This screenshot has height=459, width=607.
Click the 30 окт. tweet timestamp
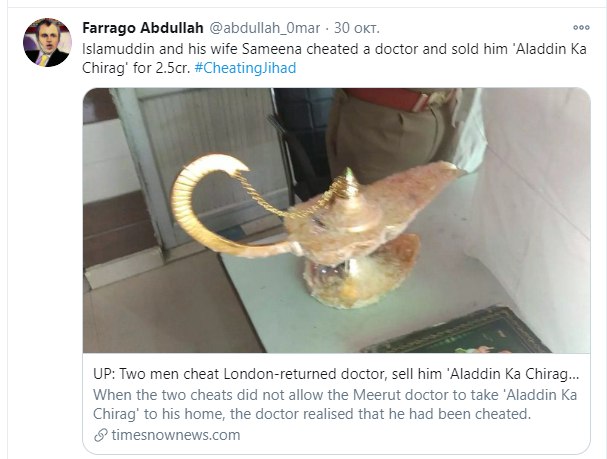click(x=357, y=28)
